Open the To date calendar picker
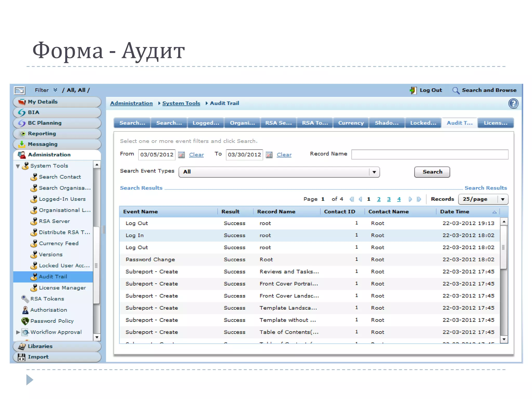The image size is (532, 399). pyautogui.click(x=269, y=155)
